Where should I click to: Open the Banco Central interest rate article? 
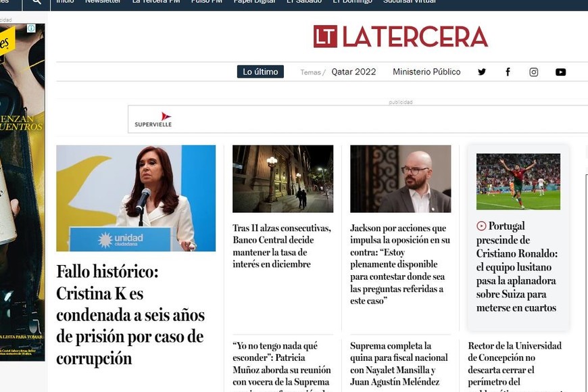pos(282,246)
